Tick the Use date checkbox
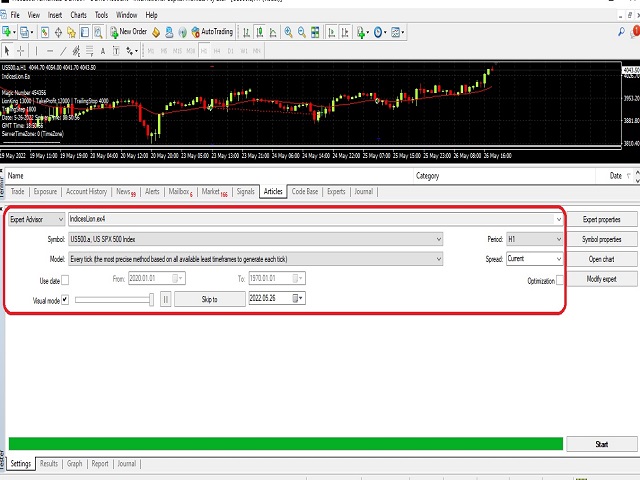 click(x=65, y=280)
